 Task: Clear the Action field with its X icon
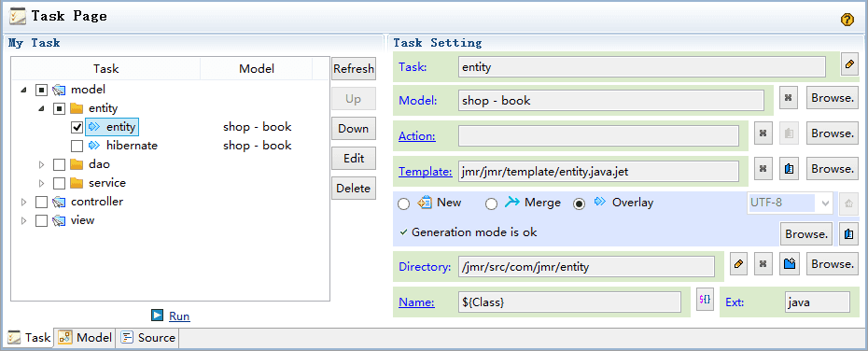[763, 133]
